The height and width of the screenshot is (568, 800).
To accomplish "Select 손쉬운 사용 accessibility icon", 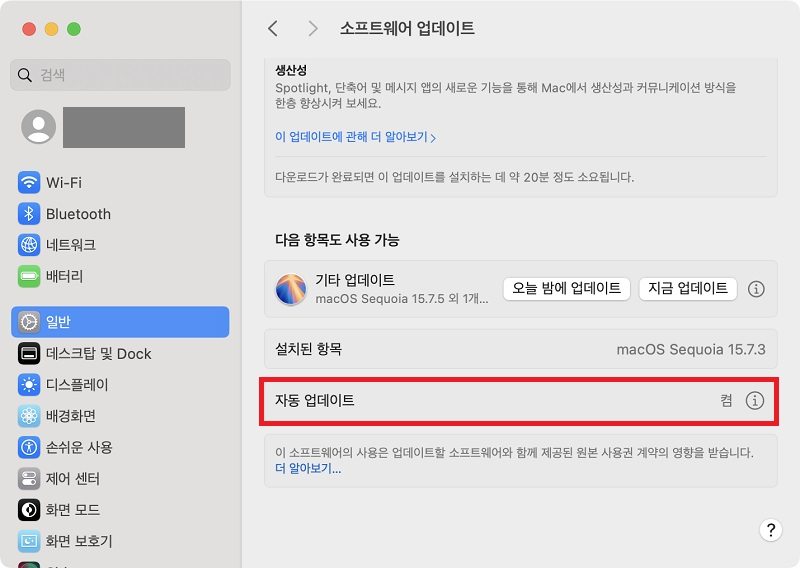I will click(x=29, y=447).
